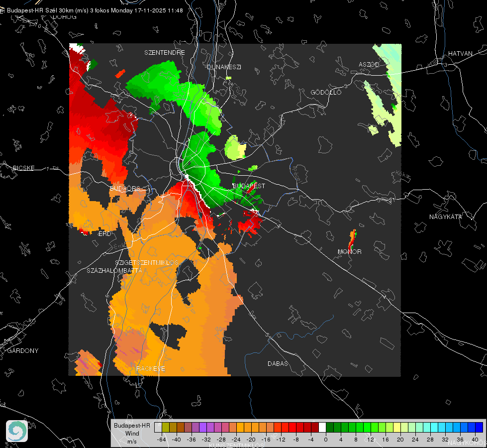
Task: Click the MONOR city label
Action: click(349, 252)
